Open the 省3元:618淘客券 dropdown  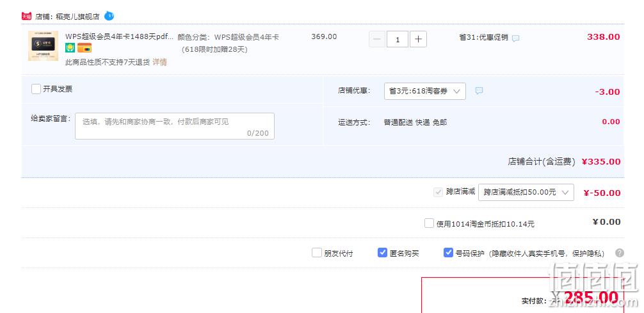[425, 91]
